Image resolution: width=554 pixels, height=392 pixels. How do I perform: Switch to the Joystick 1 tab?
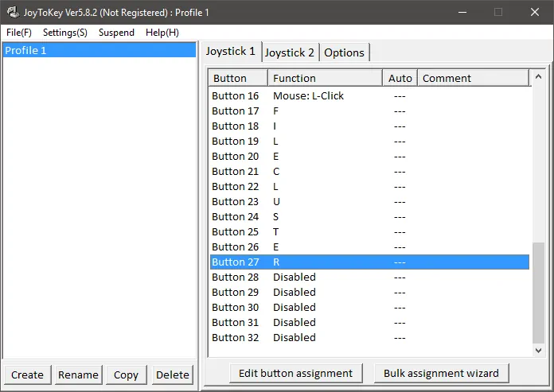230,52
